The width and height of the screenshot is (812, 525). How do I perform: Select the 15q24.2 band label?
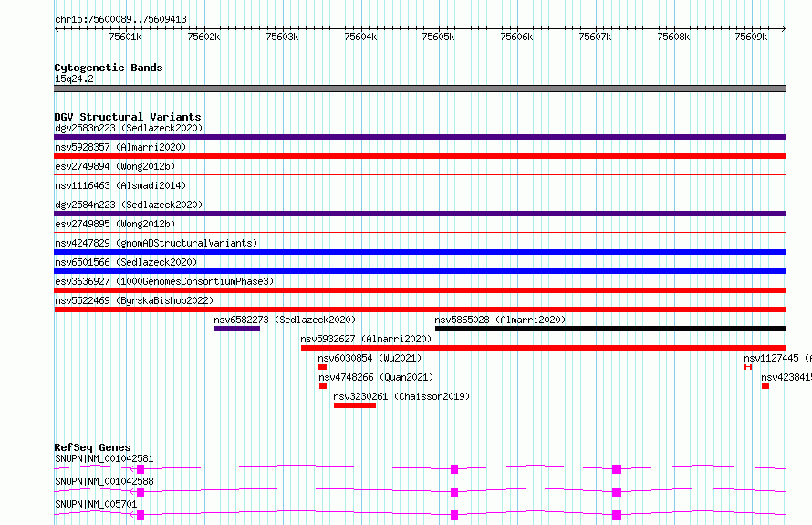coord(74,79)
